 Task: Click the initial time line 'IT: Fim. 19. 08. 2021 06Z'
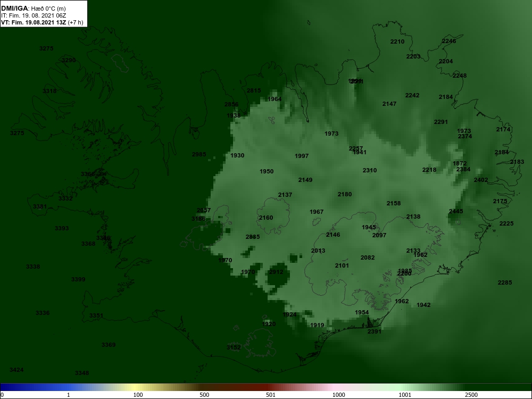pos(33,15)
